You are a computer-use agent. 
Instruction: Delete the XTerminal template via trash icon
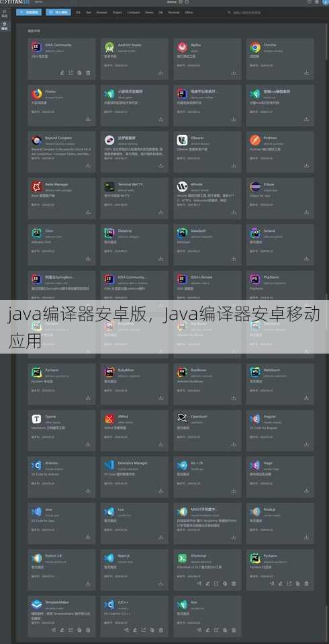coord(234,583)
